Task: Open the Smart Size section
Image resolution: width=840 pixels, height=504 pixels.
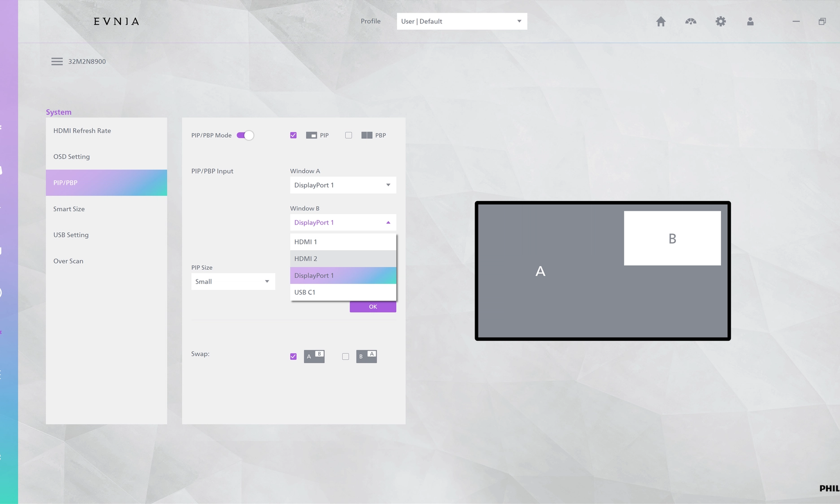Action: pyautogui.click(x=106, y=209)
